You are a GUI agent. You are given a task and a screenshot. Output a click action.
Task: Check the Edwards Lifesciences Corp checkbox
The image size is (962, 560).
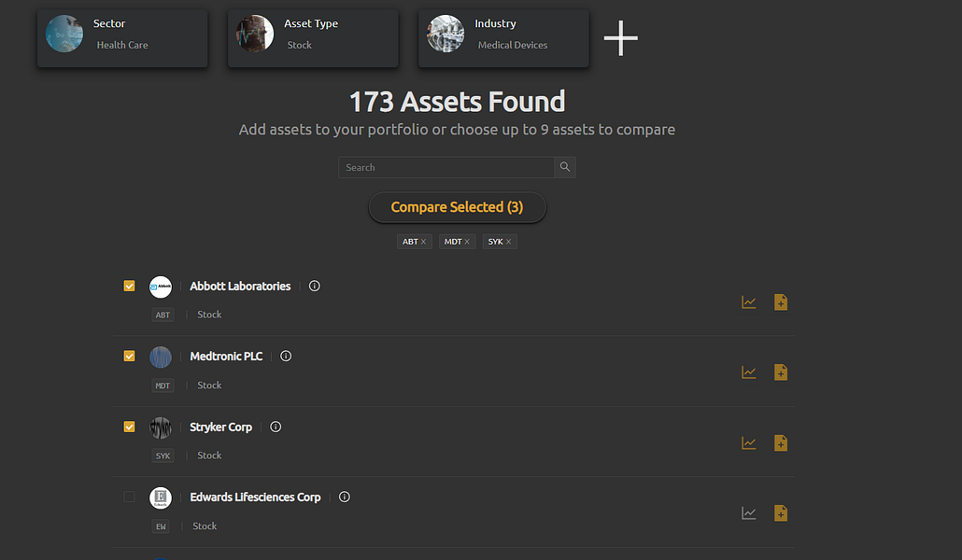coord(129,497)
